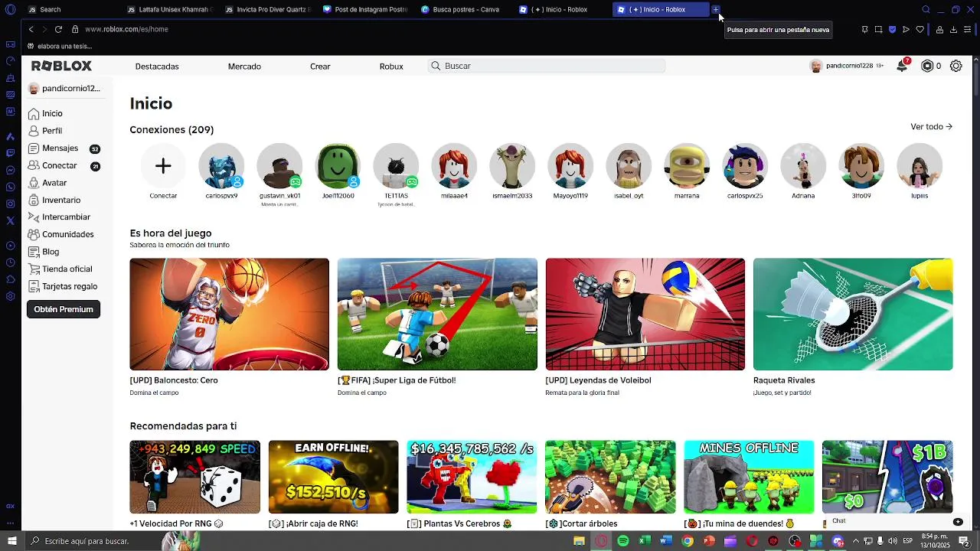Click the Blog icon in sidebar

click(x=34, y=252)
